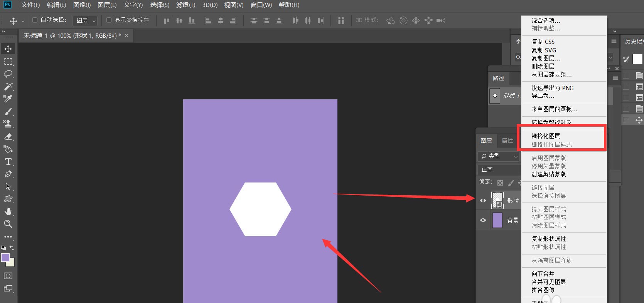Reset default foreground and background colors
The image size is (644, 303).
coord(3,248)
